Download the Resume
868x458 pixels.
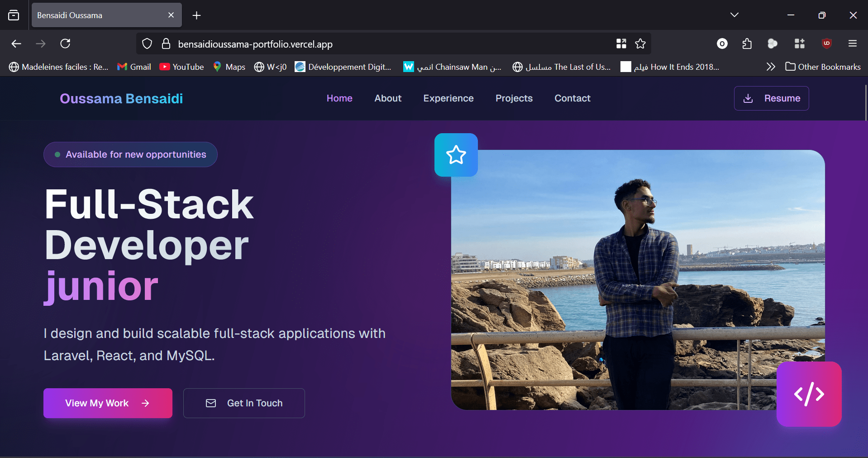(x=771, y=98)
